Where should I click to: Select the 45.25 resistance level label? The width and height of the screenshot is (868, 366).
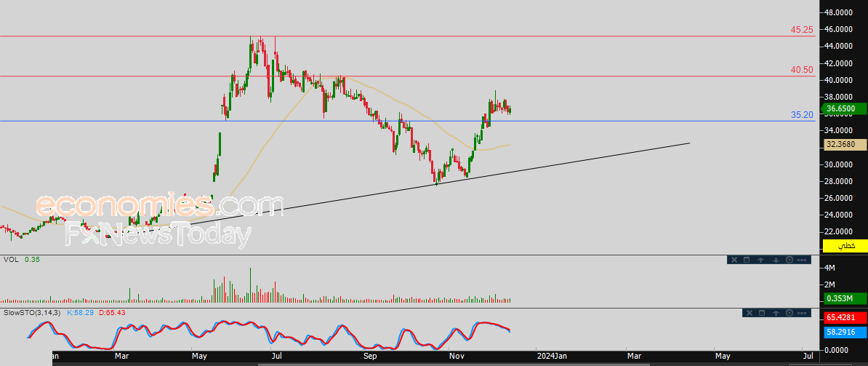pos(802,30)
